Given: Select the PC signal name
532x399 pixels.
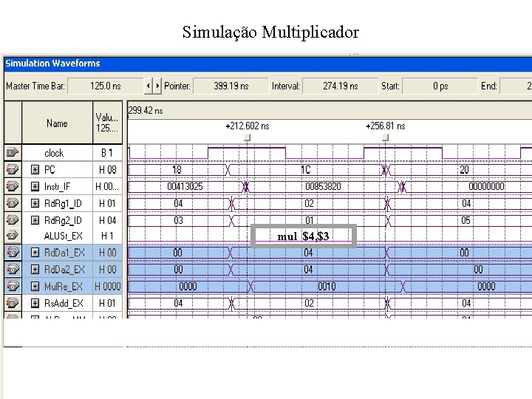Looking at the screenshot, I should click(x=50, y=170).
